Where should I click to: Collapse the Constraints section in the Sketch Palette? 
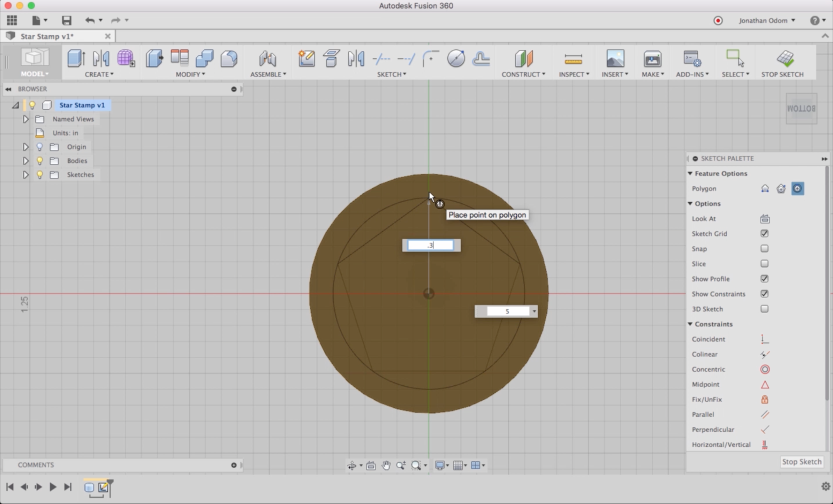690,324
